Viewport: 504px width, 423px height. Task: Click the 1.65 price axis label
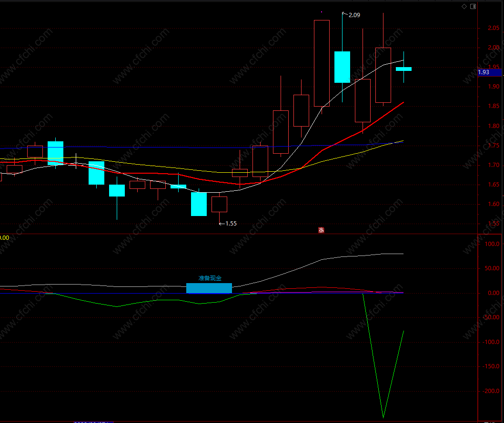494,185
